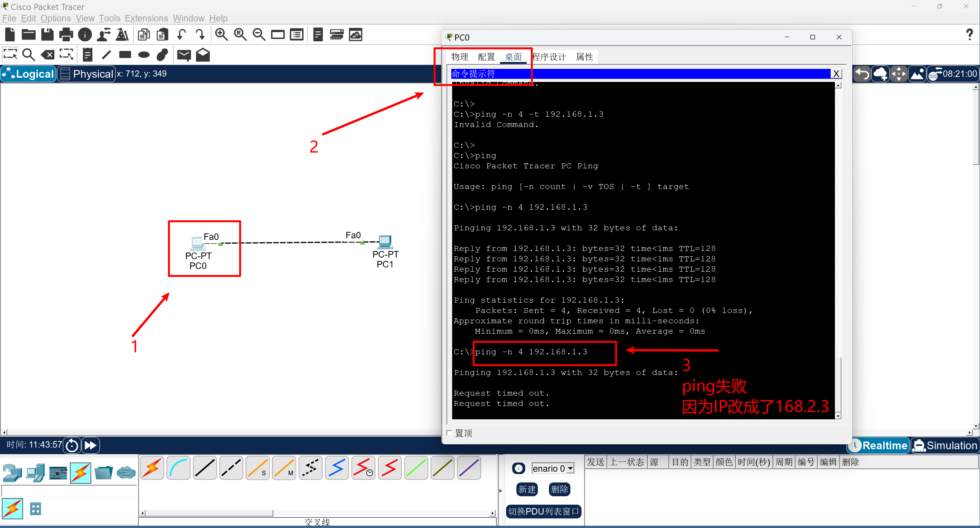Open the Tools menu
Image resolution: width=980 pixels, height=528 pixels.
[109, 18]
